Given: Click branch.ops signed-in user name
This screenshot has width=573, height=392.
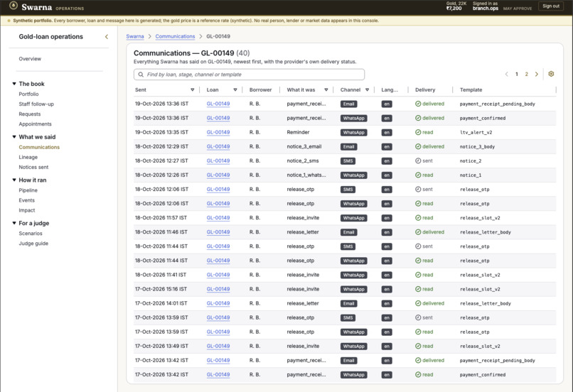Looking at the screenshot, I should [x=486, y=8].
